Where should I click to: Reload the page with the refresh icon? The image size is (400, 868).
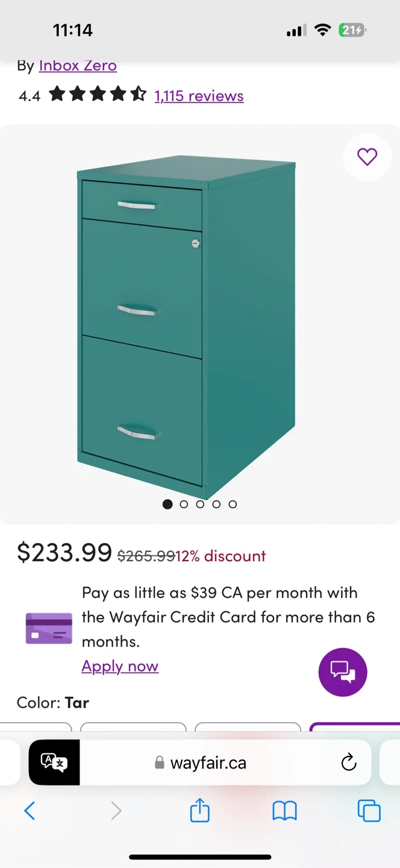pos(349,763)
